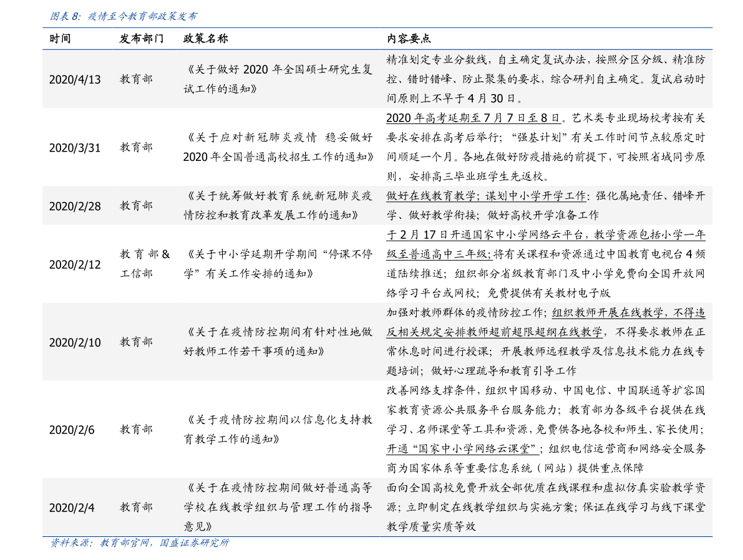Click '教育部' in the 2020/2/28 row
The width and height of the screenshot is (743, 560).
(136, 206)
